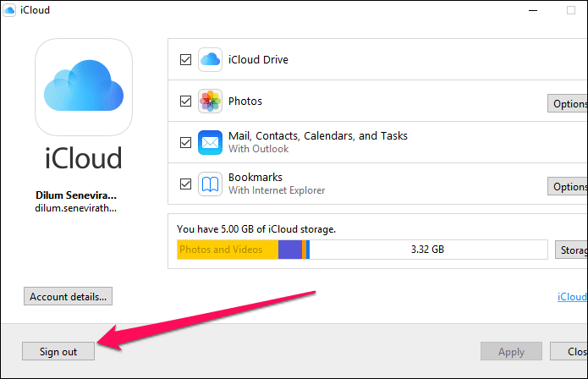The image size is (588, 379).
Task: Click the maximize box in title bar
Action: tap(571, 10)
